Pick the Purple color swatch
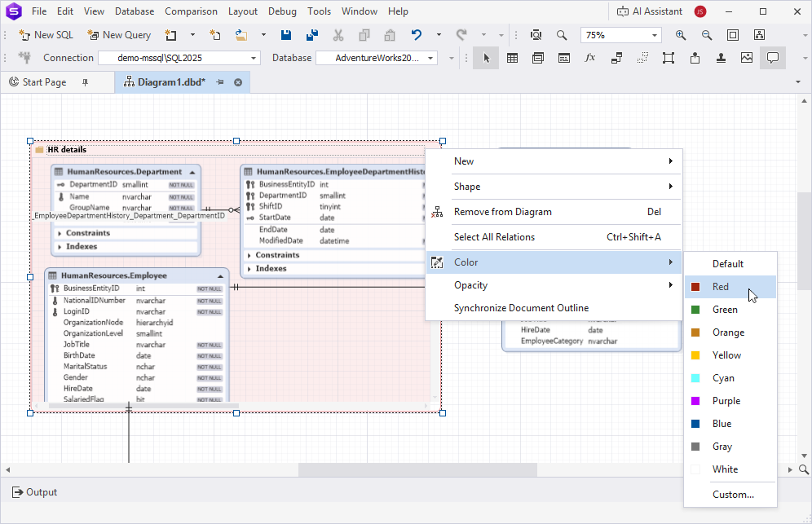 pyautogui.click(x=695, y=401)
